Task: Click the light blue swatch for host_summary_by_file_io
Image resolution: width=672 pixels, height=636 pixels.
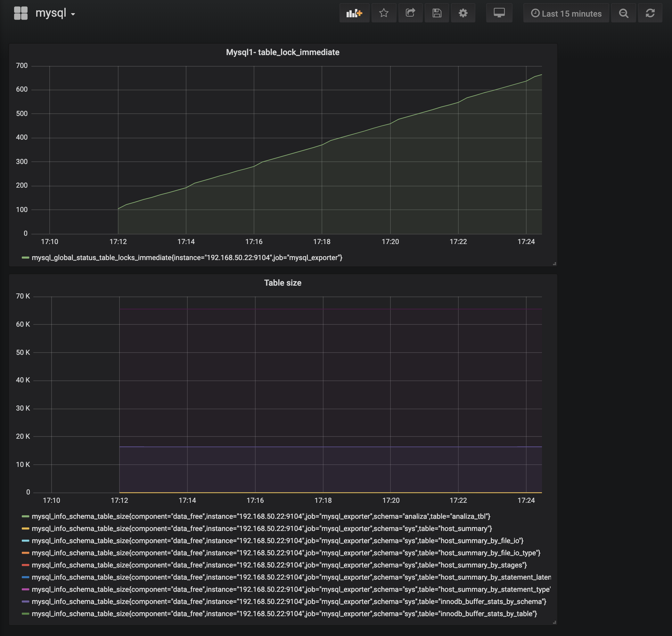Action: (x=25, y=541)
